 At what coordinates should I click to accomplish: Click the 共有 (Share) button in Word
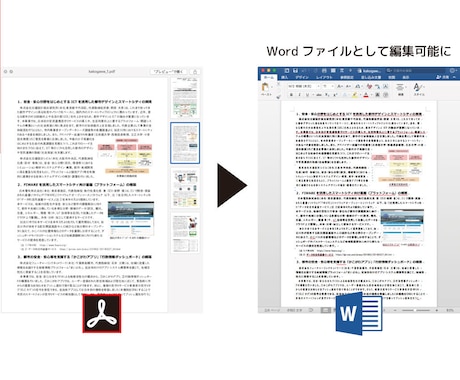pyautogui.click(x=443, y=77)
